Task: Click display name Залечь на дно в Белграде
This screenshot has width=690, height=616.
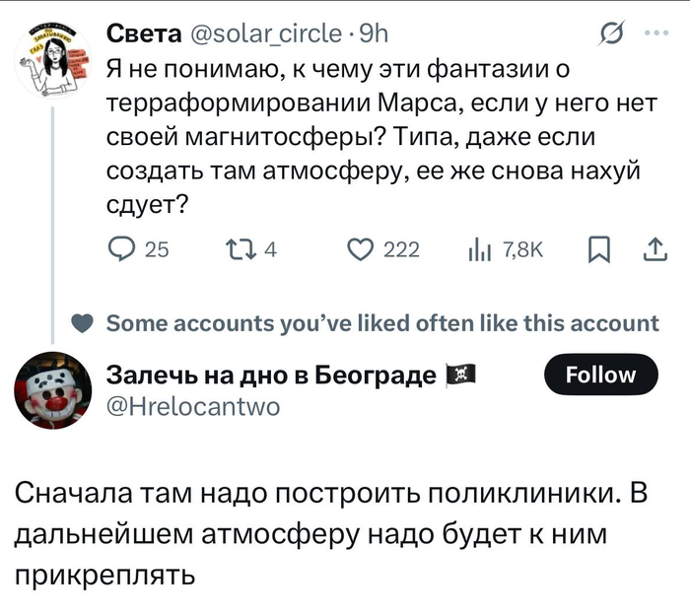Action: point(270,375)
